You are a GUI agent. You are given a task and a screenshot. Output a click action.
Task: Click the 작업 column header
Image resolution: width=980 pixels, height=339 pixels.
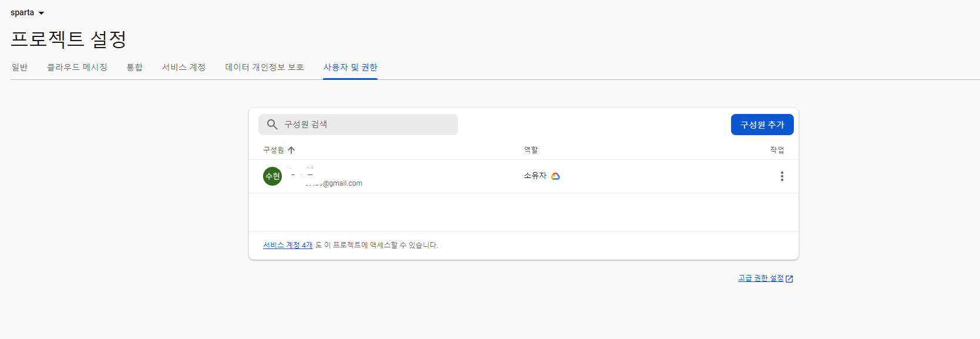coord(777,150)
